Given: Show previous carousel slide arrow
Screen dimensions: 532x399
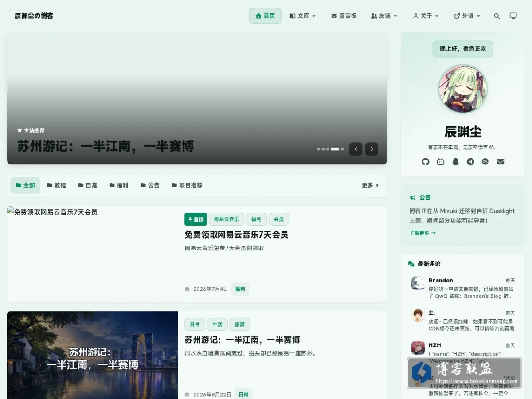Looking at the screenshot, I should (x=356, y=149).
